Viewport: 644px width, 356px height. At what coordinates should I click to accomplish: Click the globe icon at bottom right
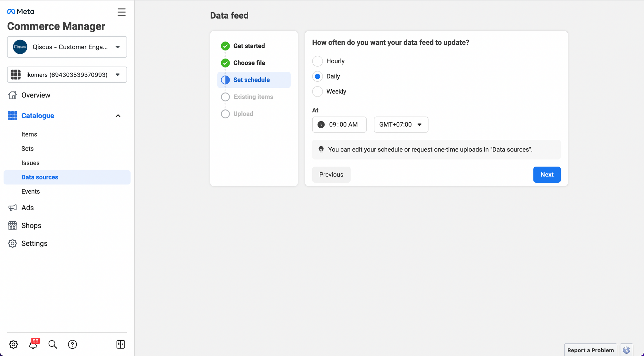[x=626, y=350]
